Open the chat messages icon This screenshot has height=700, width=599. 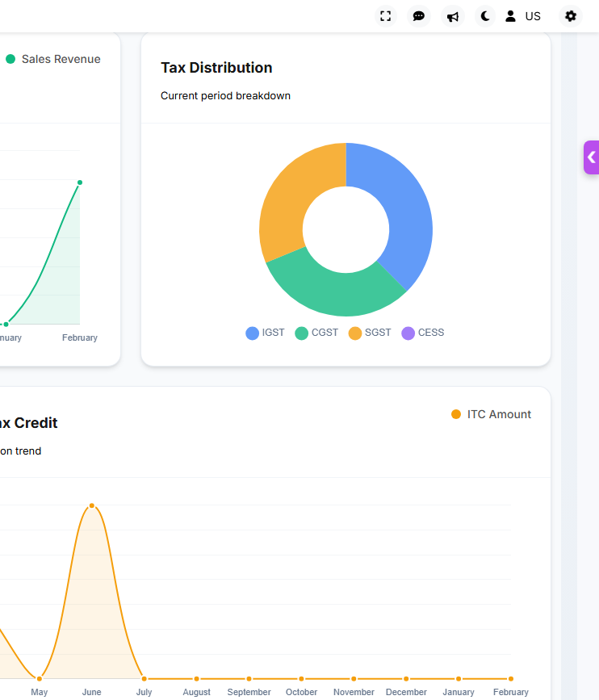[x=419, y=16]
